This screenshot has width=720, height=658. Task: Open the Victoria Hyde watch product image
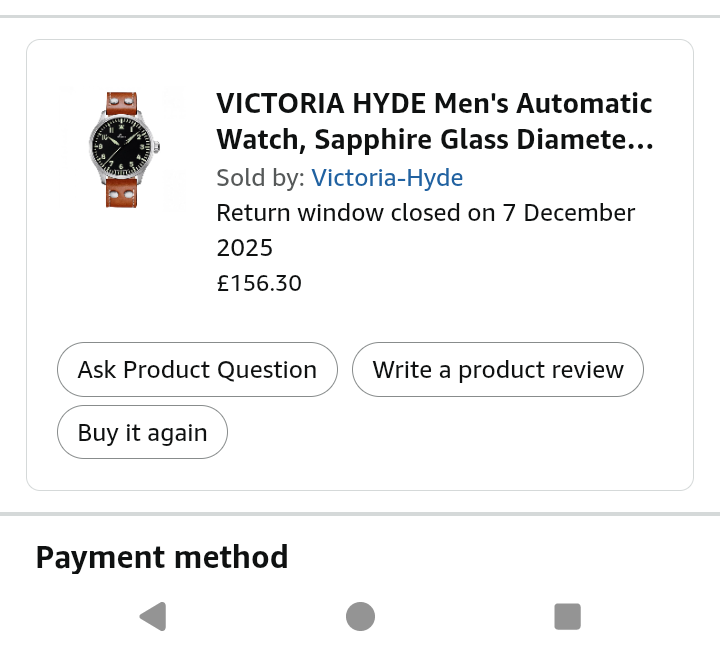click(122, 149)
